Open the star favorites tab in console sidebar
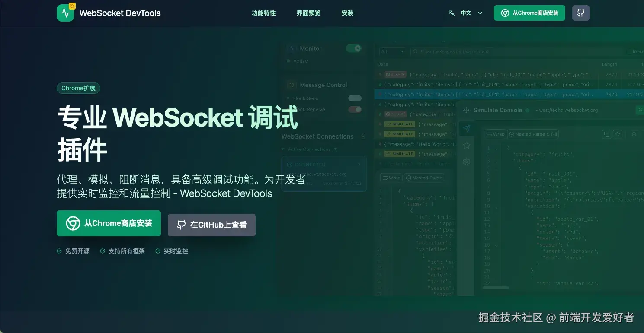The height and width of the screenshot is (333, 644). click(466, 145)
